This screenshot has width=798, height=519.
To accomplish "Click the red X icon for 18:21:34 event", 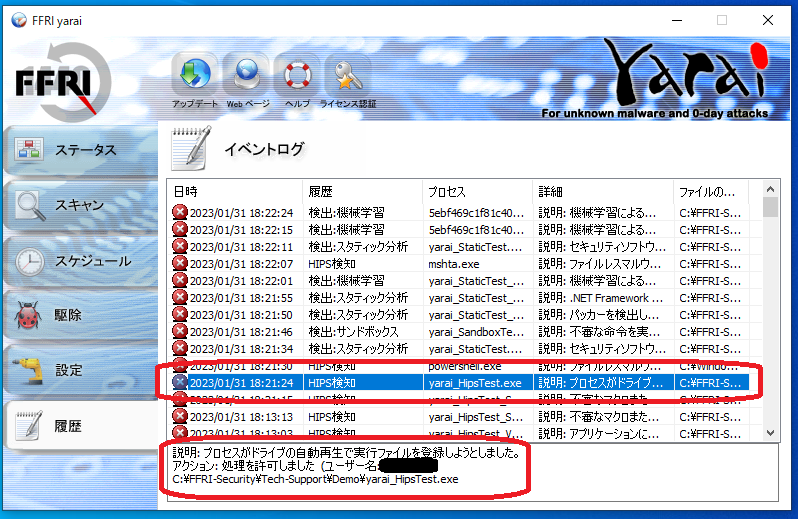I will pos(180,349).
